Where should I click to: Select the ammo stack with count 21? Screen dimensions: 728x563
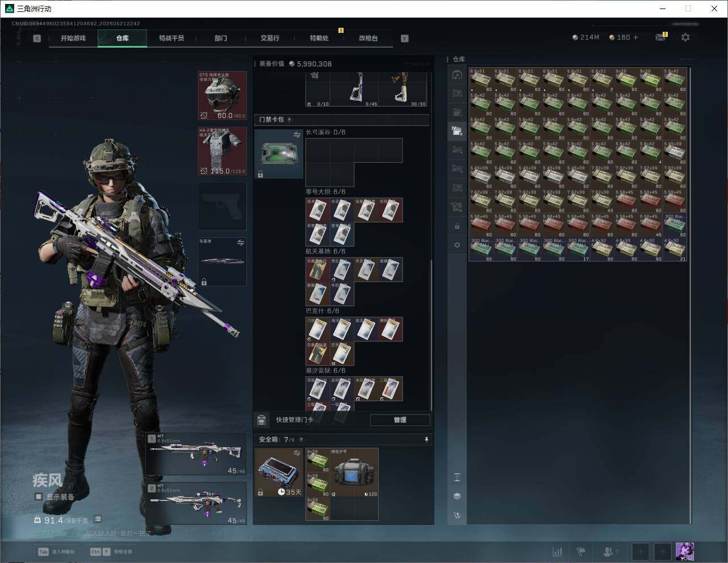[675, 249]
